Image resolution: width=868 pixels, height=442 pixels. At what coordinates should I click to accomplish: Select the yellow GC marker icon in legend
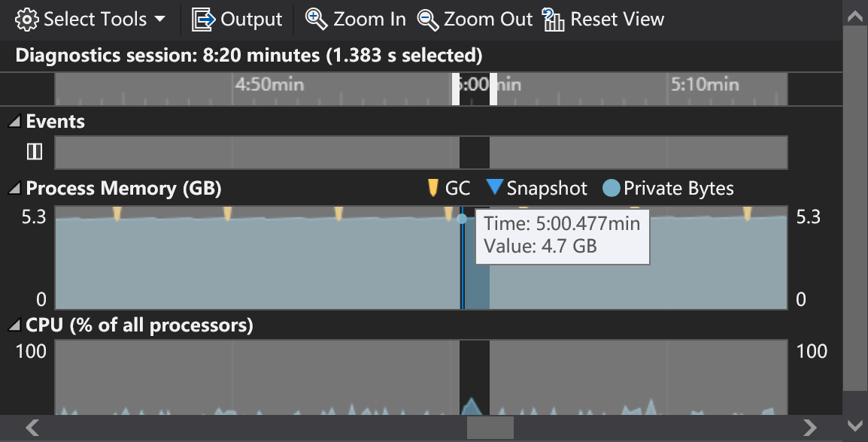coord(434,188)
